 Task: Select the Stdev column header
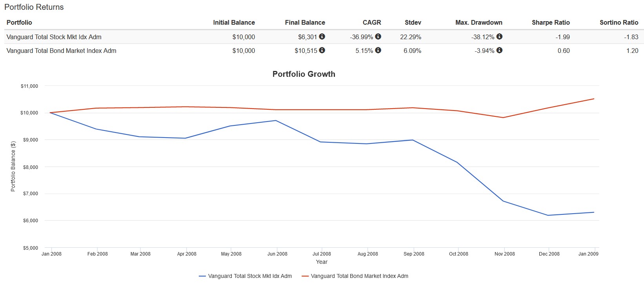click(x=413, y=22)
